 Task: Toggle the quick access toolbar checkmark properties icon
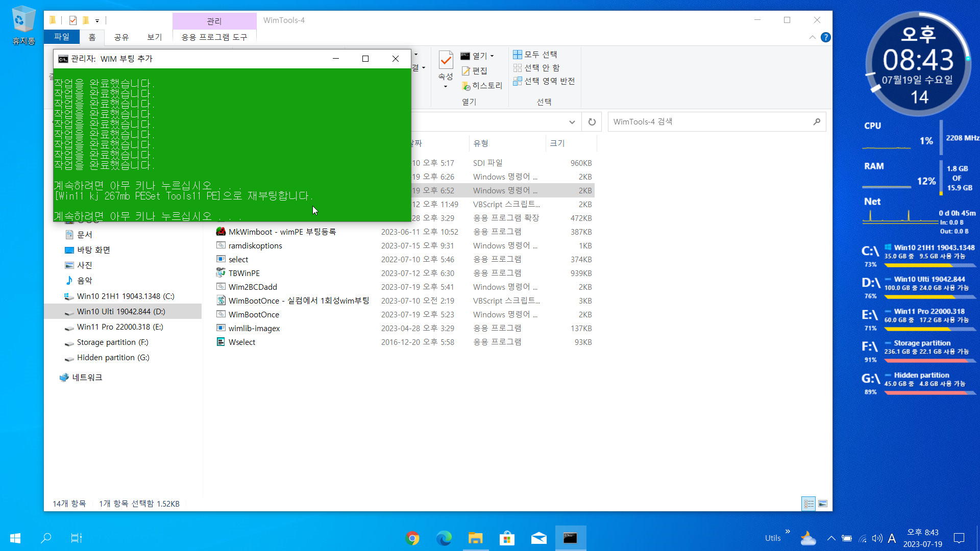pyautogui.click(x=73, y=20)
